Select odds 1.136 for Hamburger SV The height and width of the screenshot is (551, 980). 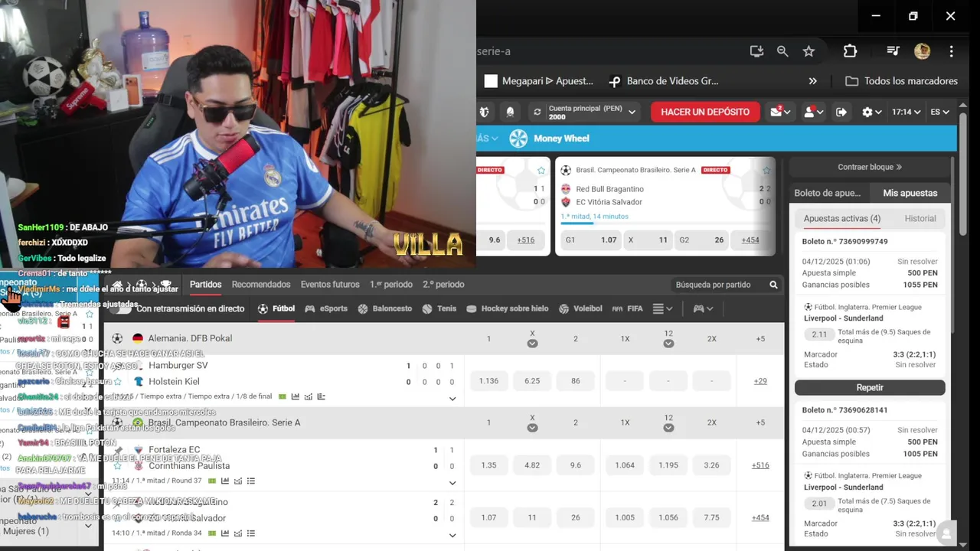tap(488, 381)
